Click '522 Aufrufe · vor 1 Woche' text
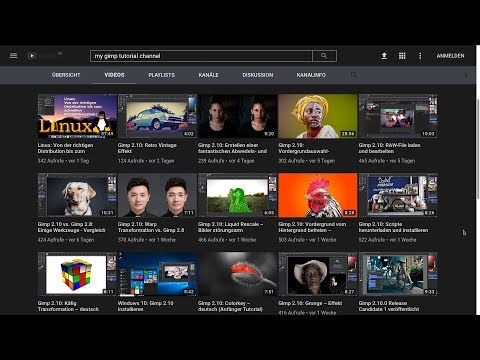Screen dimensions: 480x360 coord(388,240)
